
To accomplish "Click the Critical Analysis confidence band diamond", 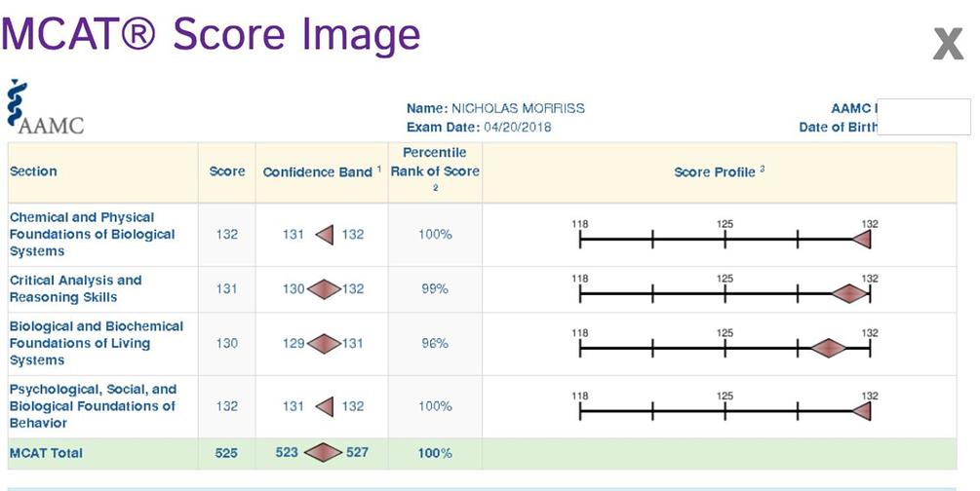I will (324, 289).
